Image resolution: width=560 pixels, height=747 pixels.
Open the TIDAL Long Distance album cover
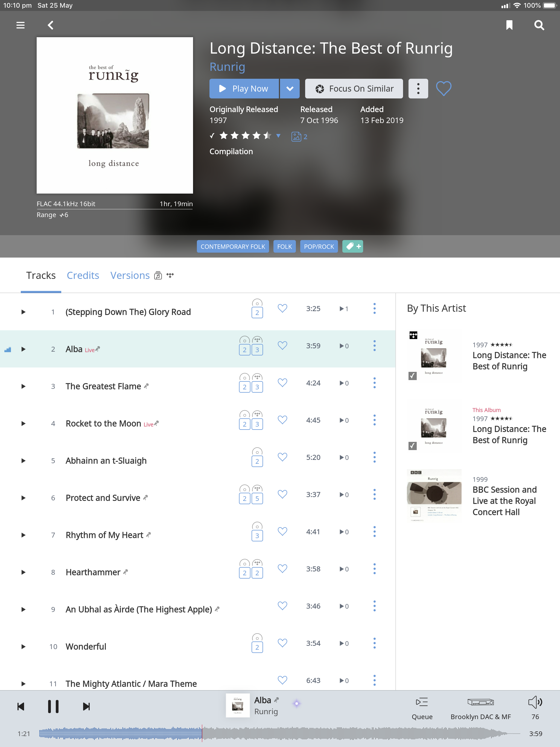tap(434, 356)
